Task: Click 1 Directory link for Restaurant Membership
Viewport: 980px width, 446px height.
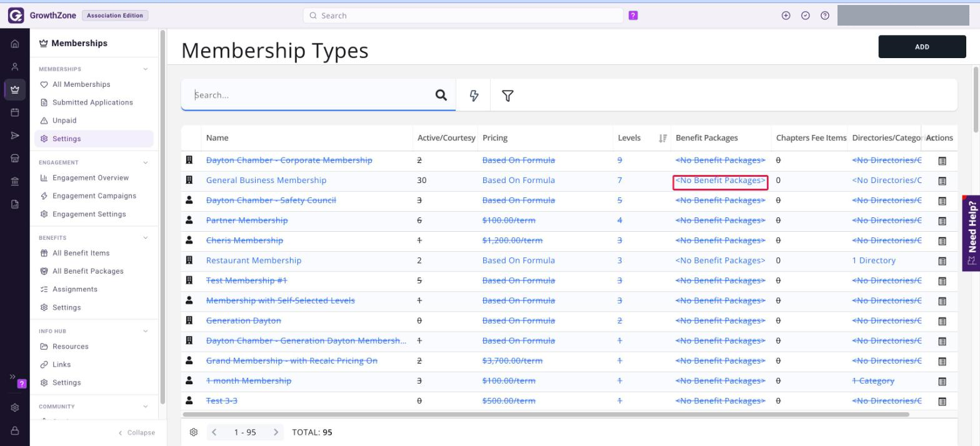Action: 874,260
